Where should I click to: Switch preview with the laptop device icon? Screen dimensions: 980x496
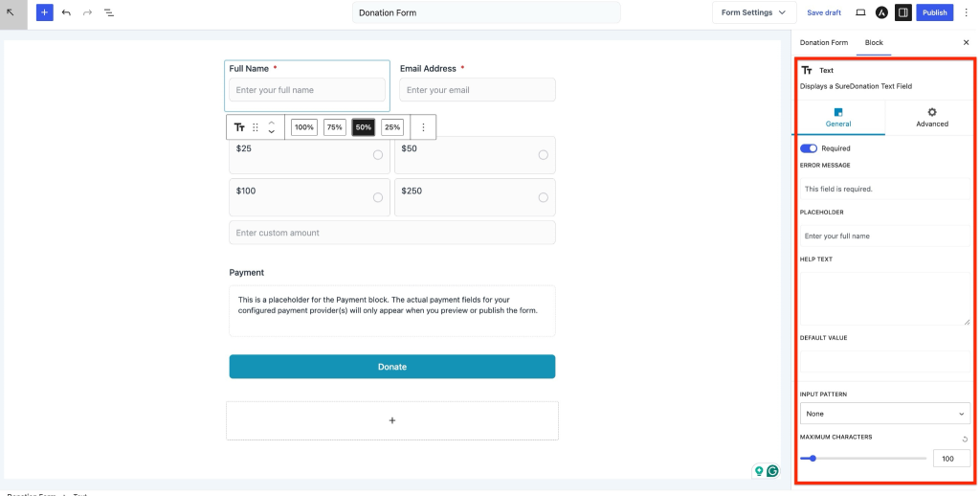pos(860,12)
